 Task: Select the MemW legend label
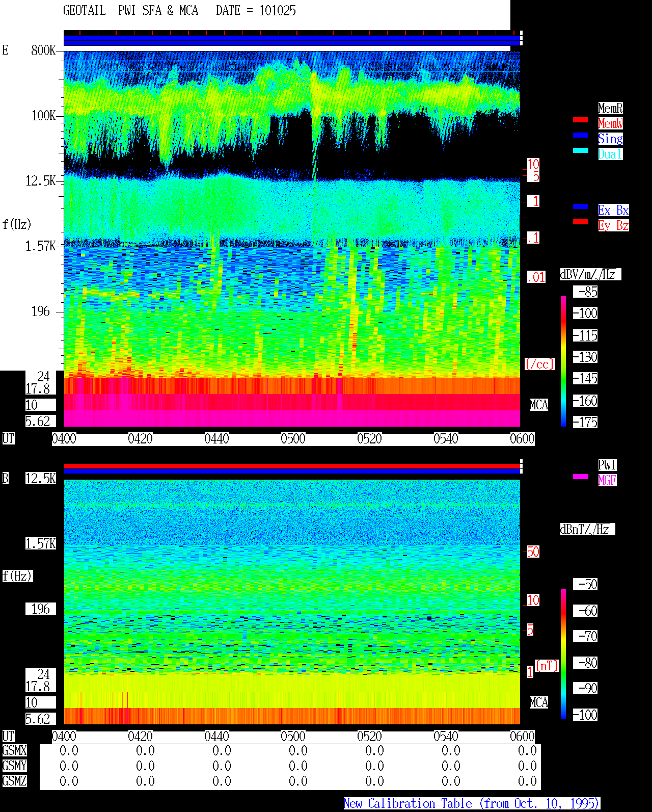coord(610,123)
